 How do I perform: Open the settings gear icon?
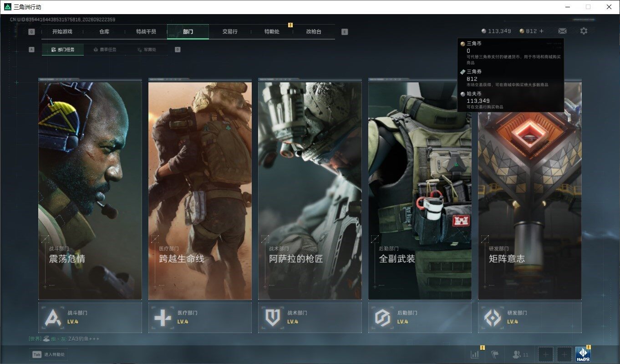click(x=584, y=31)
